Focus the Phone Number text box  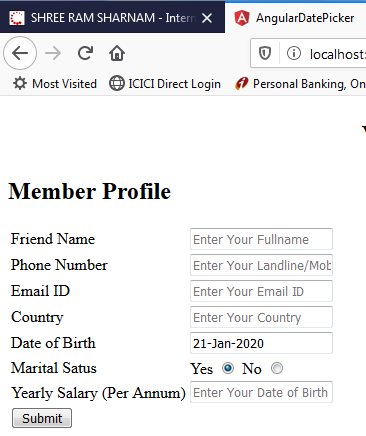coord(261,265)
